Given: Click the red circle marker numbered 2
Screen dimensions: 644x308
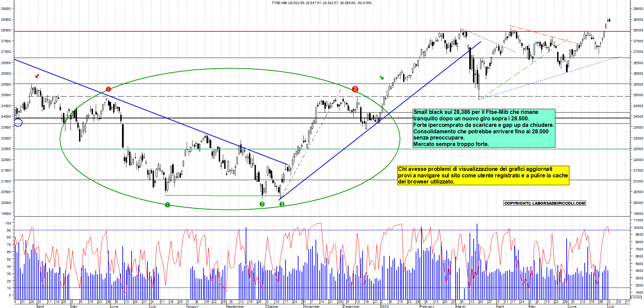Looking at the screenshot, I should [x=355, y=89].
